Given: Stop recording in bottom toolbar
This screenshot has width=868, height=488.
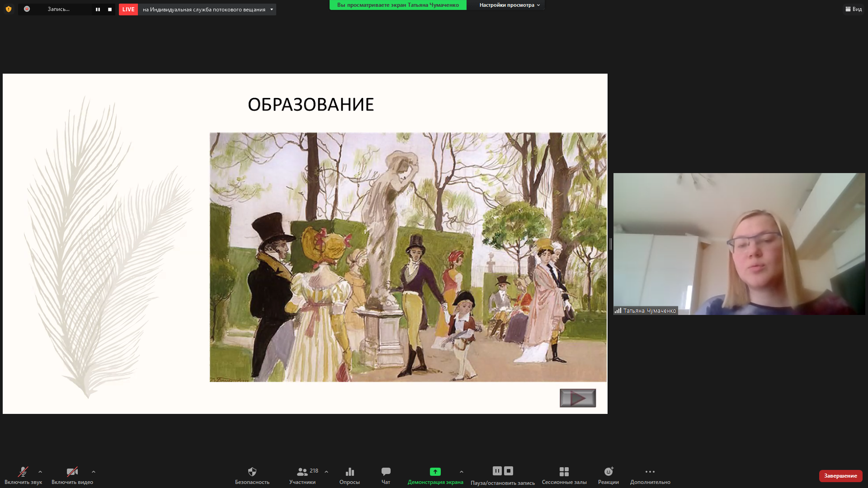Looking at the screenshot, I should click(509, 471).
